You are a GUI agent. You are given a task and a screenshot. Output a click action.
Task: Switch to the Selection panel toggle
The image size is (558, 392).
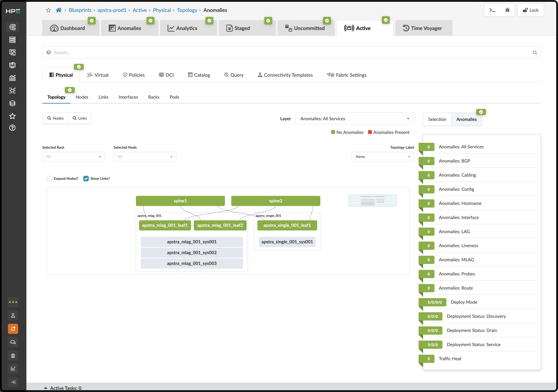pos(437,119)
